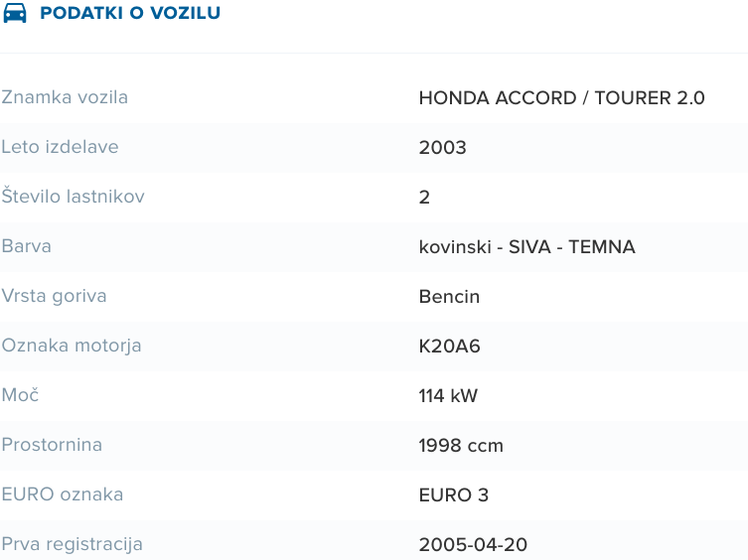Click the car icon beside the heading
The width and height of the screenshot is (748, 560).
pos(15,13)
